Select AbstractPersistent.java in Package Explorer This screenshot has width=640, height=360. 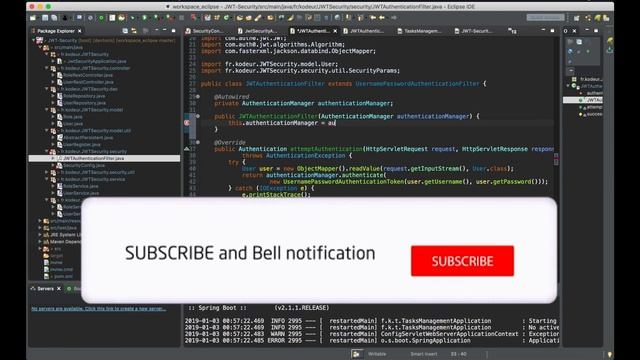coord(88,138)
